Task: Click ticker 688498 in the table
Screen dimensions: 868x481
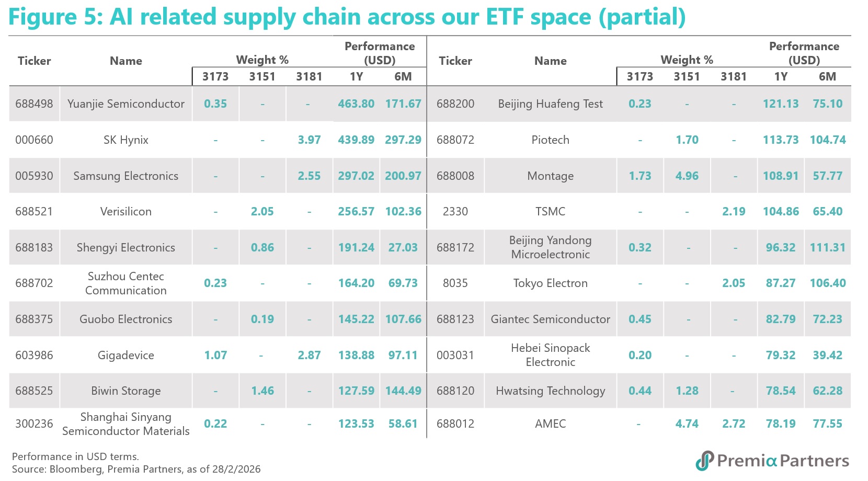Action: tap(34, 104)
